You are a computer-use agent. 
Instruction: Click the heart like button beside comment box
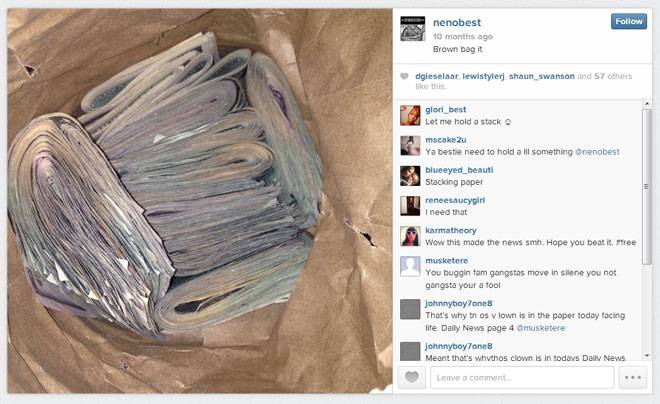pyautogui.click(x=412, y=377)
